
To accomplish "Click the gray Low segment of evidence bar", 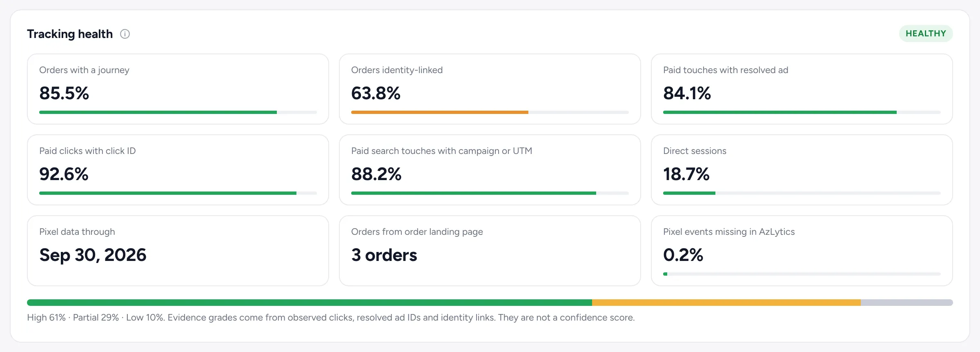I will pyautogui.click(x=907, y=303).
